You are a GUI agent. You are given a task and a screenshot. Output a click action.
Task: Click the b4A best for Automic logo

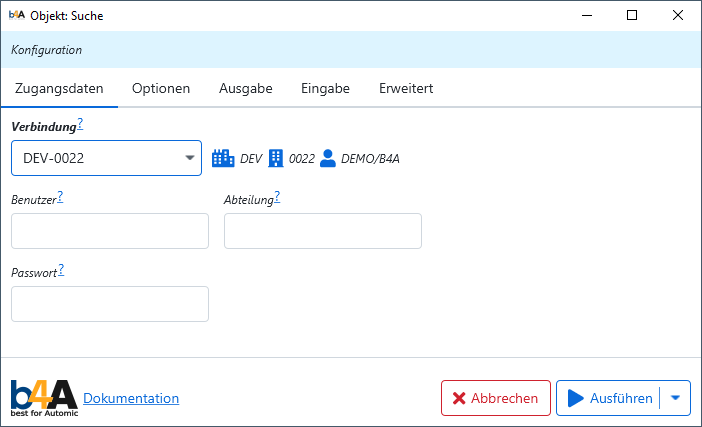[x=42, y=398]
